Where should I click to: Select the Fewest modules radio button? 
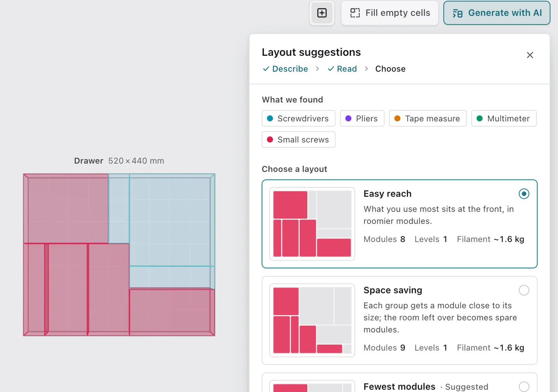[x=524, y=387]
